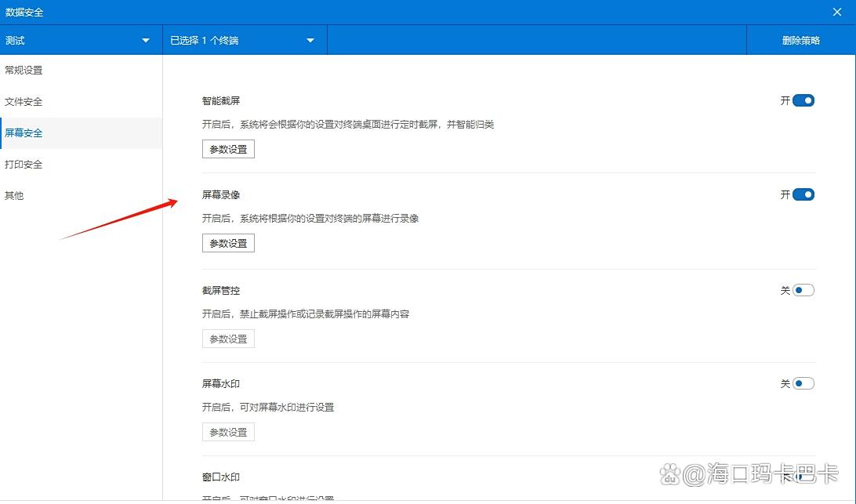The image size is (856, 504).
Task: Expand the 已选择 1 个终端 dropdown
Action: (244, 40)
